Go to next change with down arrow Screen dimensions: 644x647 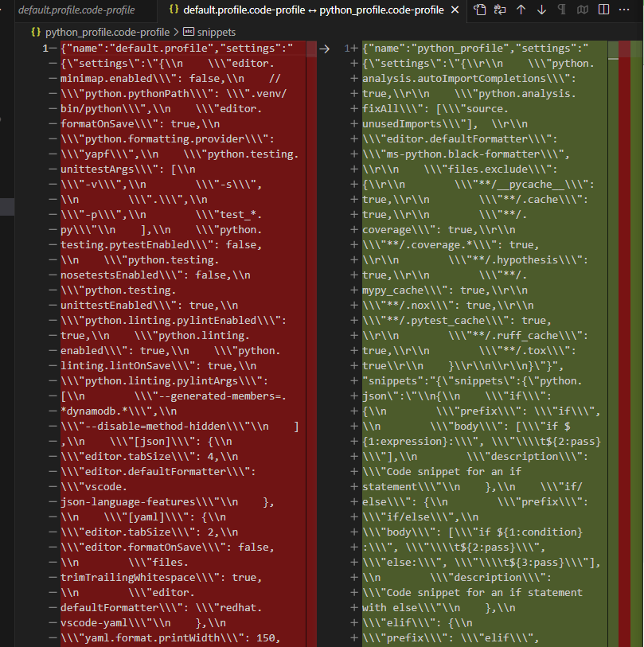pos(541,10)
